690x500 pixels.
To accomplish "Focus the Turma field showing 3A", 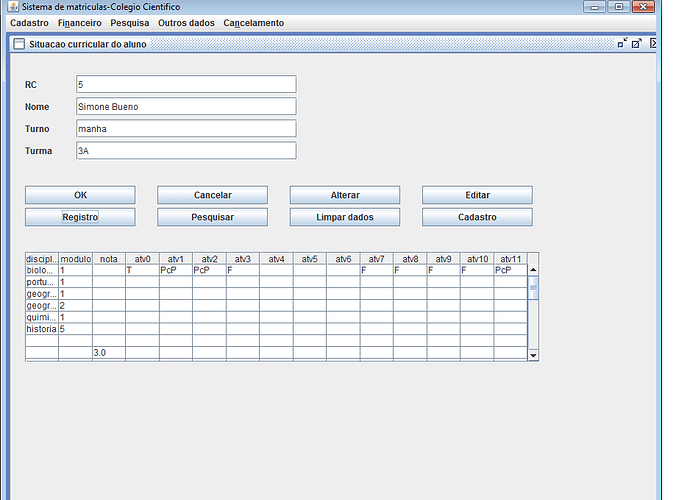I will (x=186, y=151).
